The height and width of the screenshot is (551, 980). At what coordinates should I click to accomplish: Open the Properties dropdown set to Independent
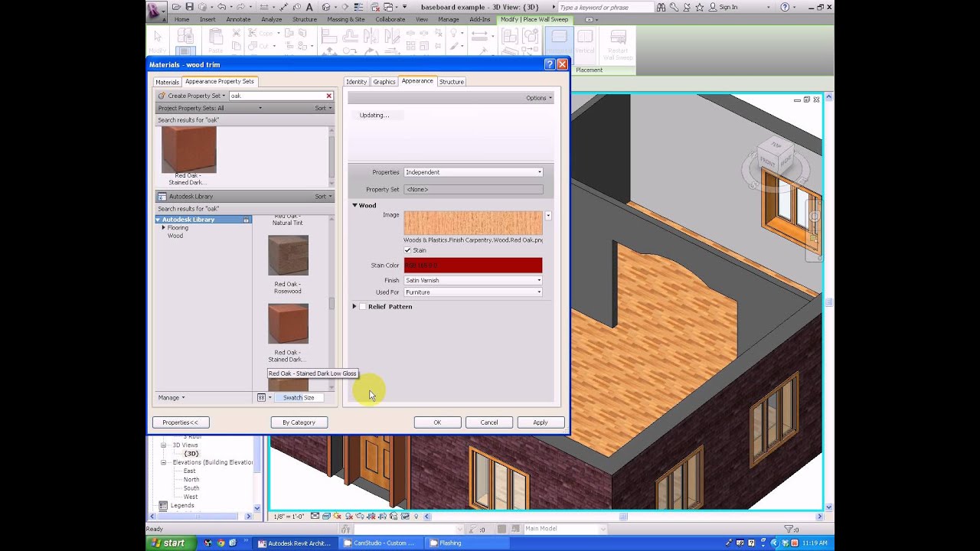click(x=473, y=172)
